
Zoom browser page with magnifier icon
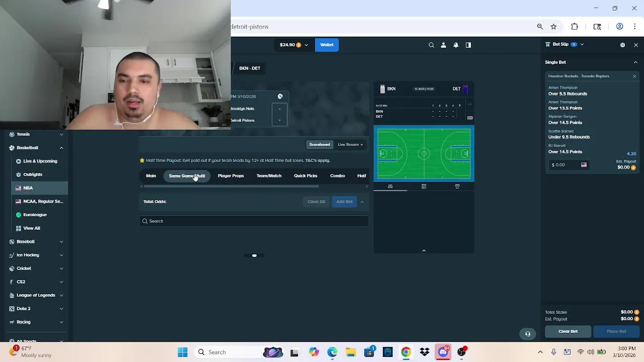click(x=540, y=27)
